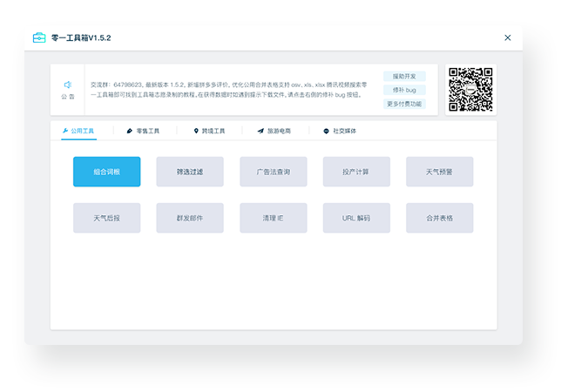Open the 组合词根 tool
Screen dimensions: 561x392
[x=106, y=172]
